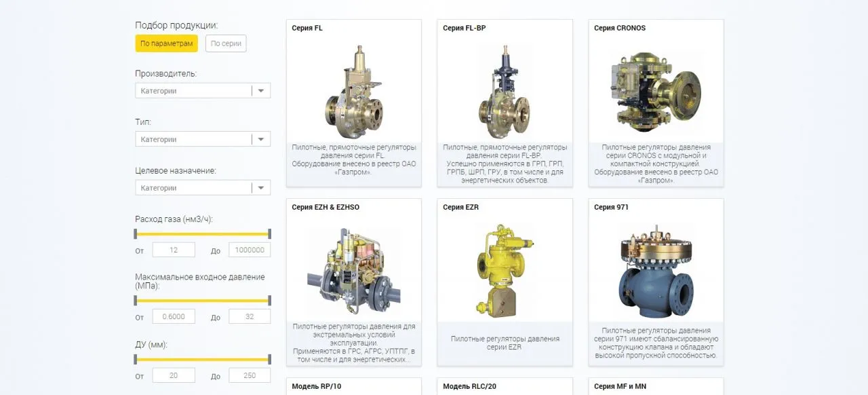The width and height of the screenshot is (868, 395).
Task: Click the 'Максимальное входное давление (МПа):' label
Action: click(200, 282)
